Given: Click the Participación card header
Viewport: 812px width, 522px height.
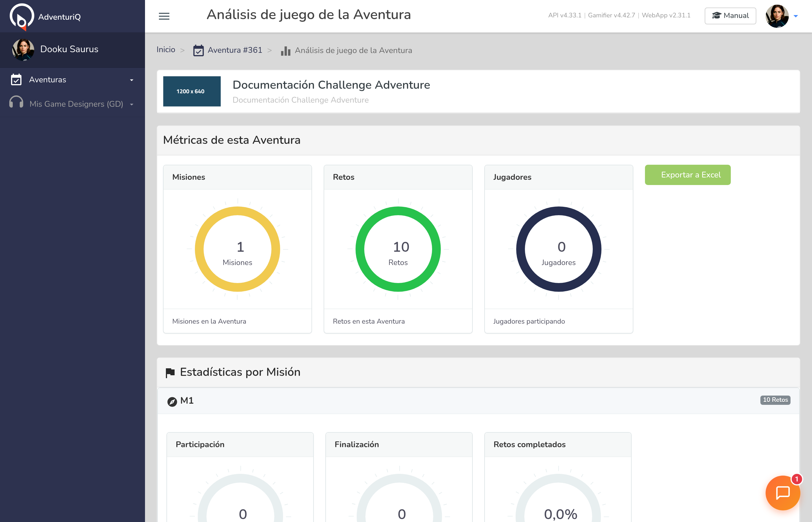Looking at the screenshot, I should point(240,445).
